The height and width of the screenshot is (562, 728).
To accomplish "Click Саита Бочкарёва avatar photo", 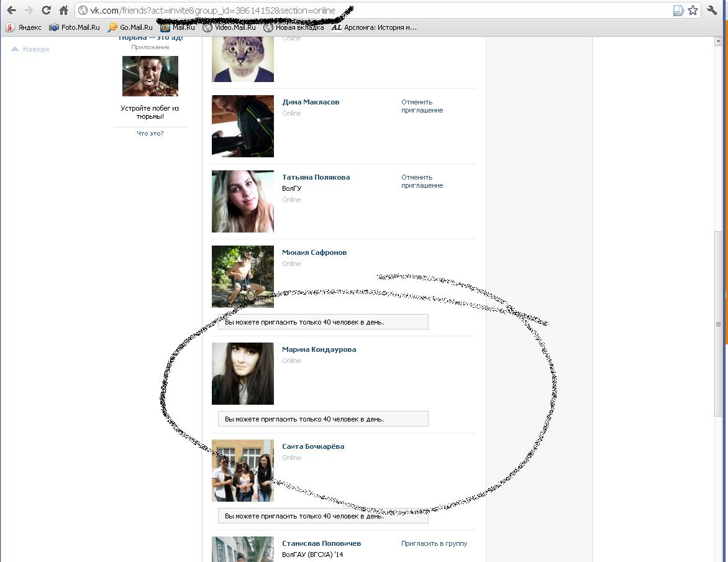I will click(243, 471).
